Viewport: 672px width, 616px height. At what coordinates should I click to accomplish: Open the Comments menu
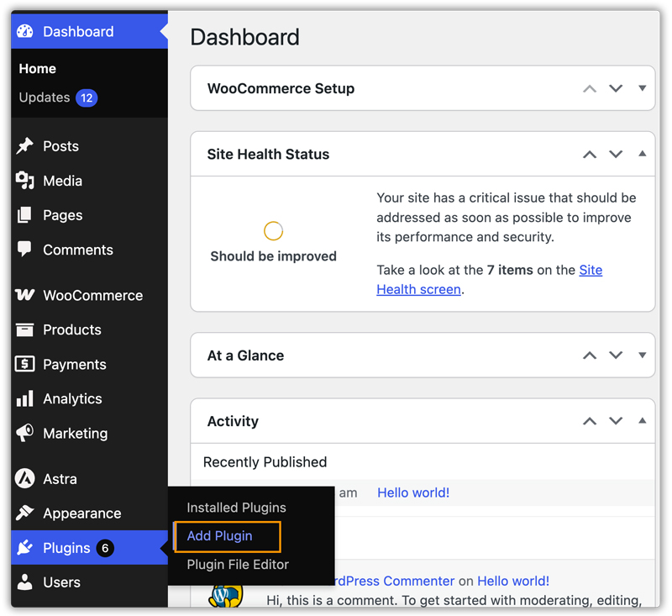click(x=89, y=250)
